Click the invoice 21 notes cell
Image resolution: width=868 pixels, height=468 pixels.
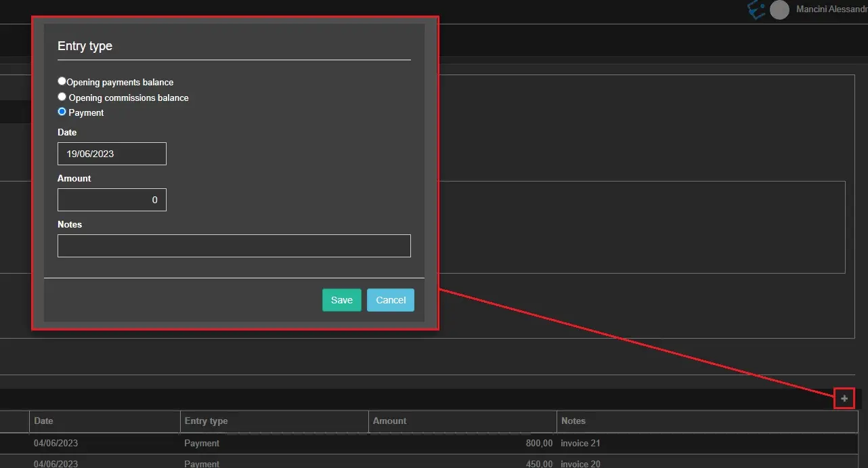tap(581, 443)
